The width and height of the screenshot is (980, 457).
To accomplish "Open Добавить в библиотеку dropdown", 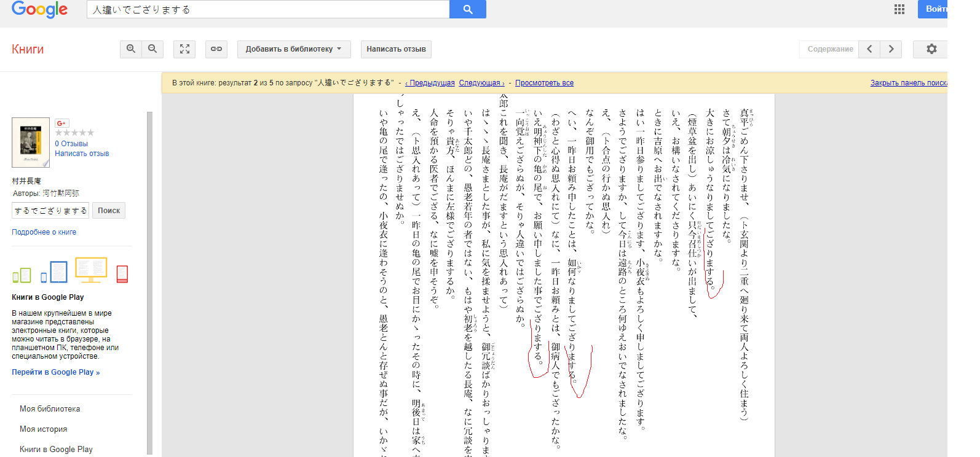I will click(294, 49).
